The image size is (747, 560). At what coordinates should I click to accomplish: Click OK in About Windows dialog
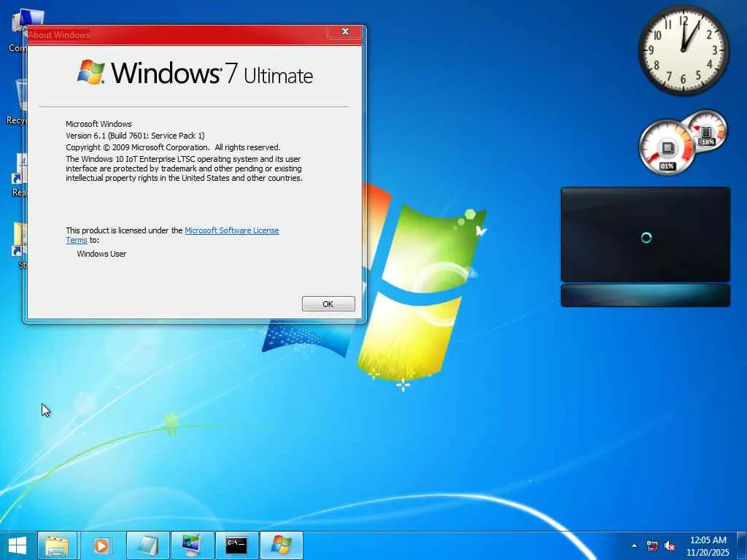point(328,304)
